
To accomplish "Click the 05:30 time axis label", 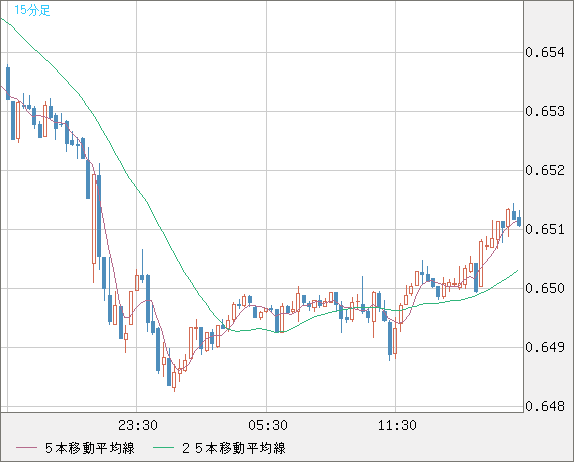I will 268,425.
